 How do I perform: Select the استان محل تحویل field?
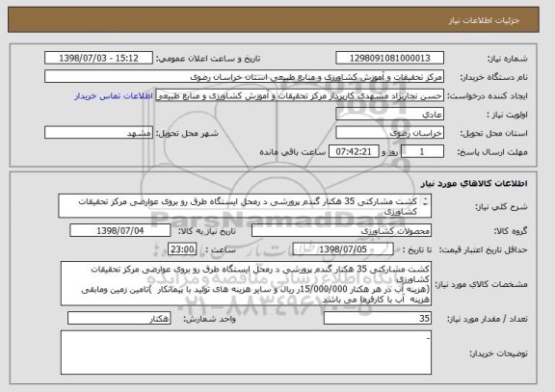[389, 133]
